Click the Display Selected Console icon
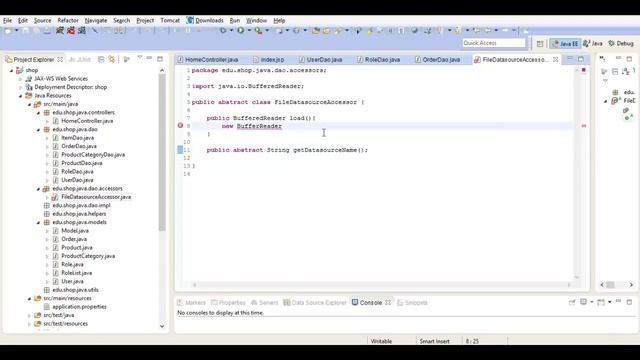This screenshot has height=360, width=640. (x=584, y=302)
